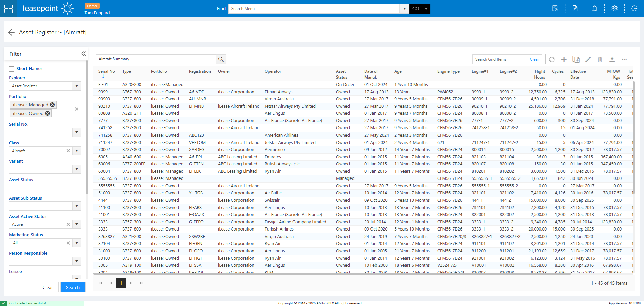This screenshot has height=306, width=644.
Task: Sort by Portfolio column header
Action: click(159, 71)
